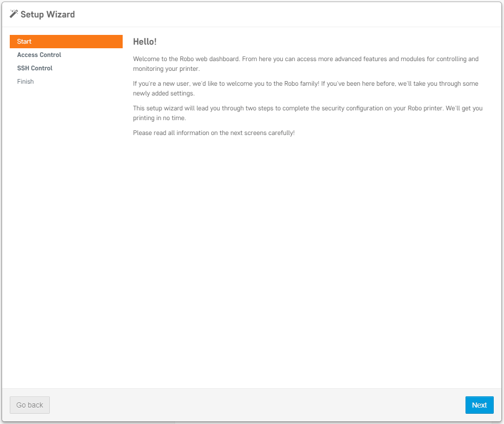The height and width of the screenshot is (424, 504).
Task: Click the Hello! heading
Action: click(145, 42)
